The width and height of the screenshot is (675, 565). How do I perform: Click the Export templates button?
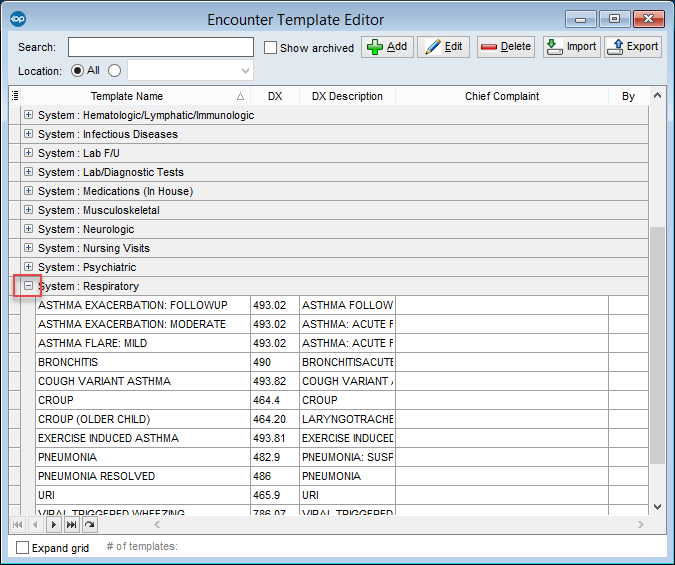[x=633, y=47]
